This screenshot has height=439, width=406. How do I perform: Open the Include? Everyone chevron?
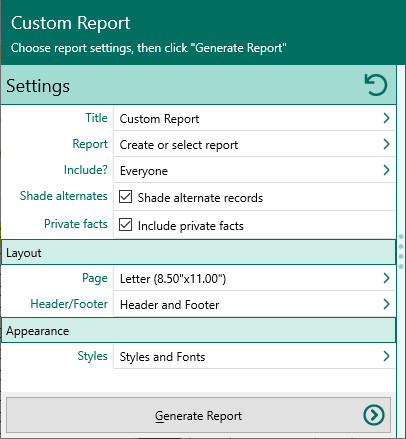tap(386, 170)
